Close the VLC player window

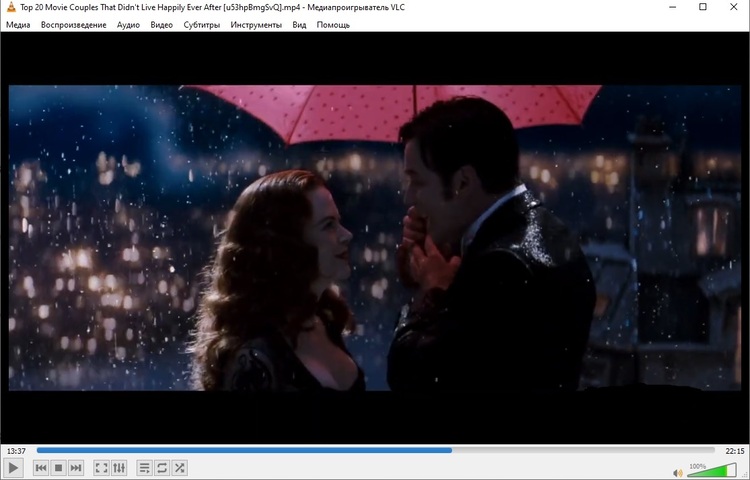(733, 7)
